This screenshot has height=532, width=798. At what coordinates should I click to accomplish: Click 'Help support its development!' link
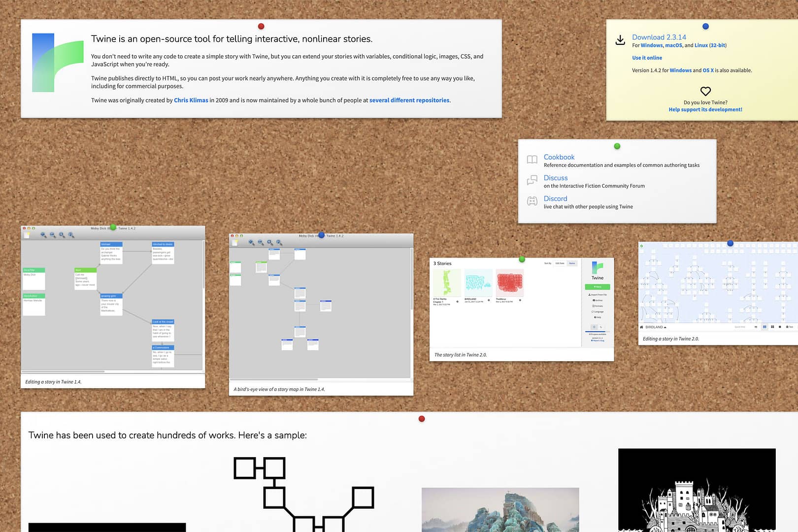(x=705, y=110)
